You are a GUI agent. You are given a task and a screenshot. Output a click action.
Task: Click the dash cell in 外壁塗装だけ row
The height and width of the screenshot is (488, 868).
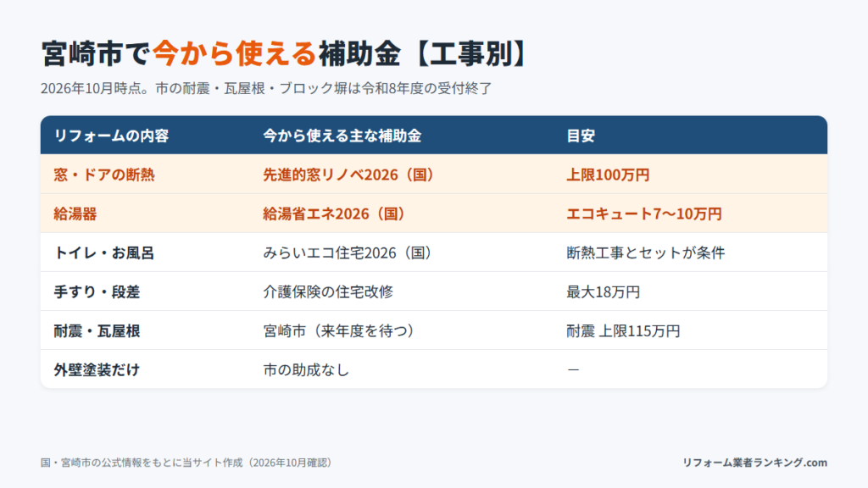coord(574,369)
